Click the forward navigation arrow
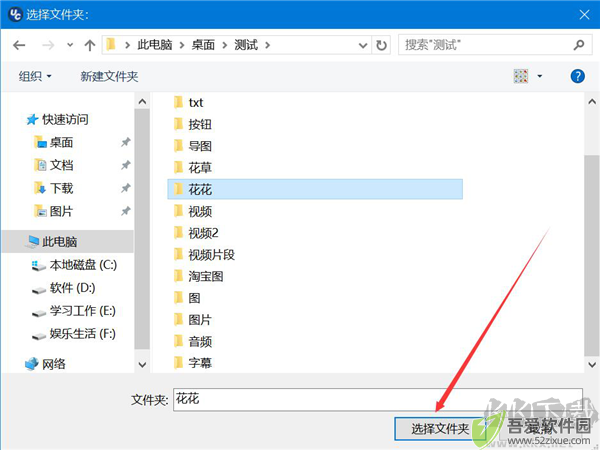 click(x=48, y=46)
